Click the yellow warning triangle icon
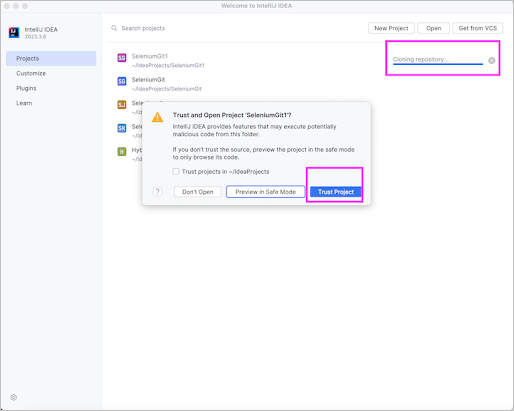This screenshot has height=411, width=514. pyautogui.click(x=157, y=117)
